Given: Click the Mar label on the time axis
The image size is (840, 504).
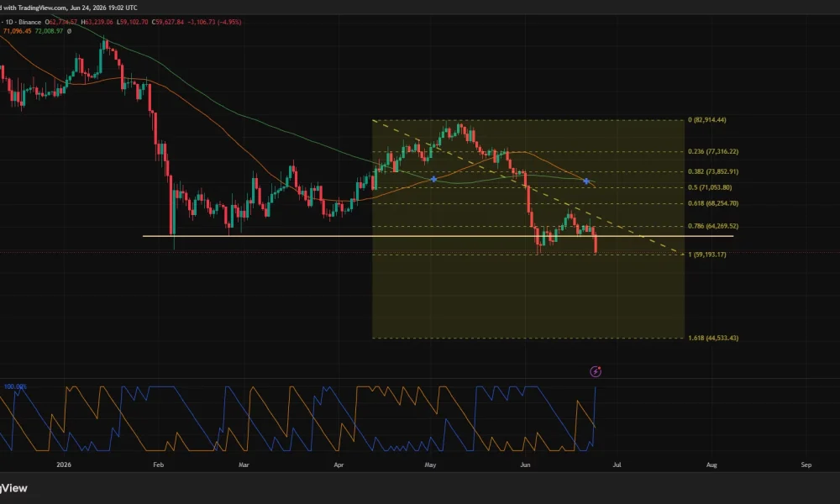Looking at the screenshot, I should [x=244, y=465].
